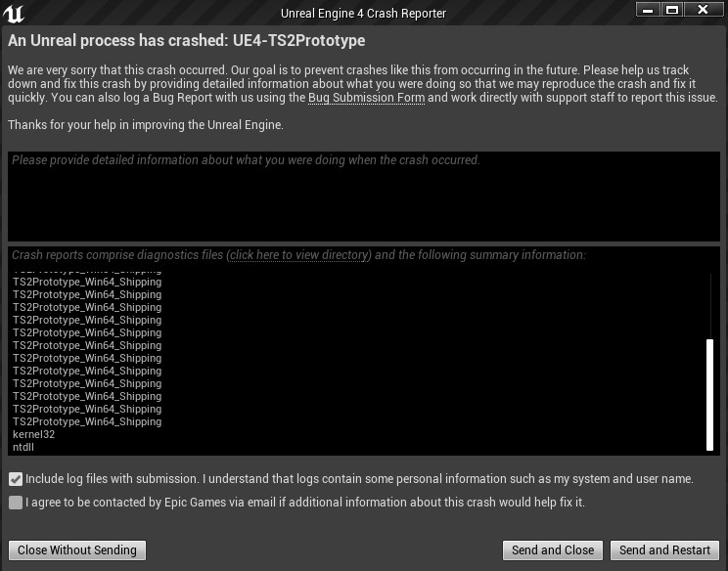
Task: Uncheck Include log files with submission
Action: pos(16,479)
